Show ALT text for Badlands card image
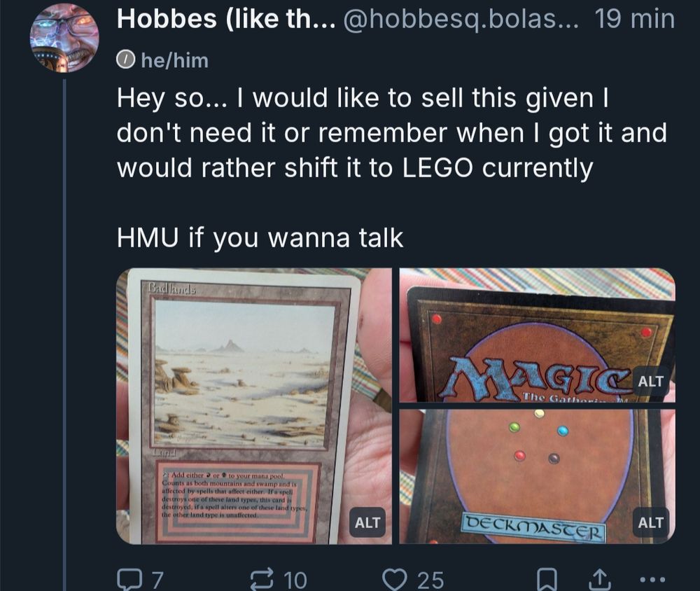Viewport: 700px width, 591px height. 367,522
